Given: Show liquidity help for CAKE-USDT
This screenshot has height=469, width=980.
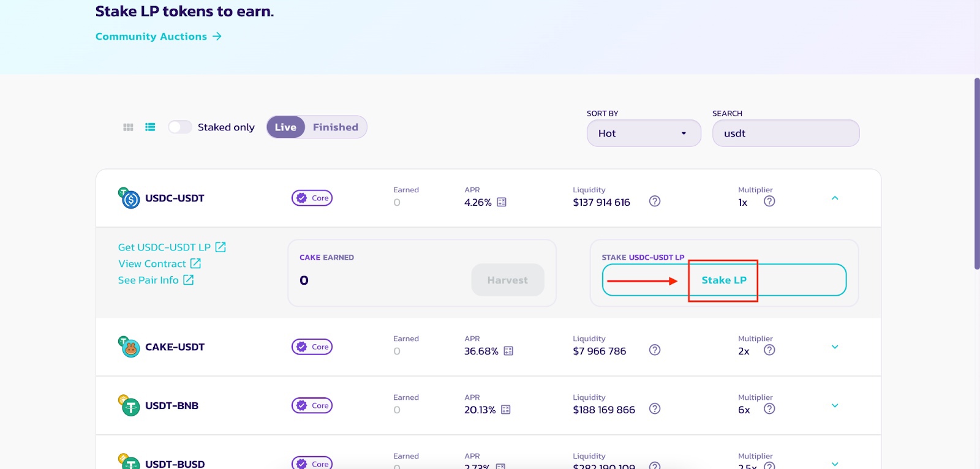Looking at the screenshot, I should pos(655,350).
